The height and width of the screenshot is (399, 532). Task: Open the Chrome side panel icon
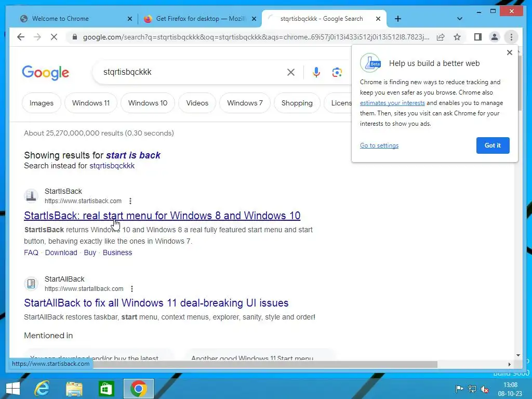(478, 37)
